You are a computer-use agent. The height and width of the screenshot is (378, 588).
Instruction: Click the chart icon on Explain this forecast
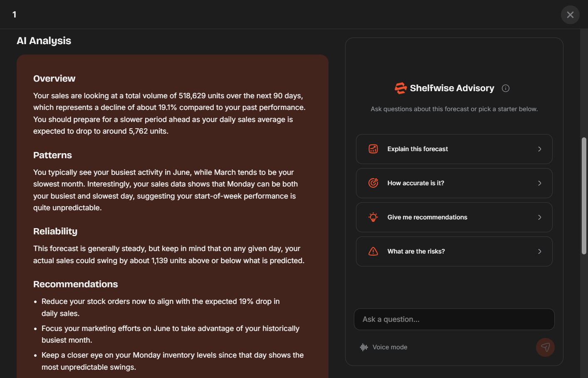click(x=373, y=149)
